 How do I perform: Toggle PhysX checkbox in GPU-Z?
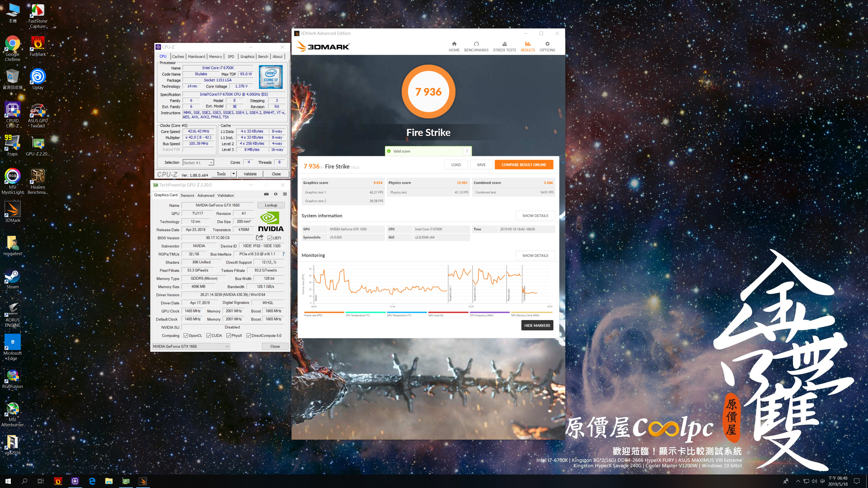[x=229, y=335]
